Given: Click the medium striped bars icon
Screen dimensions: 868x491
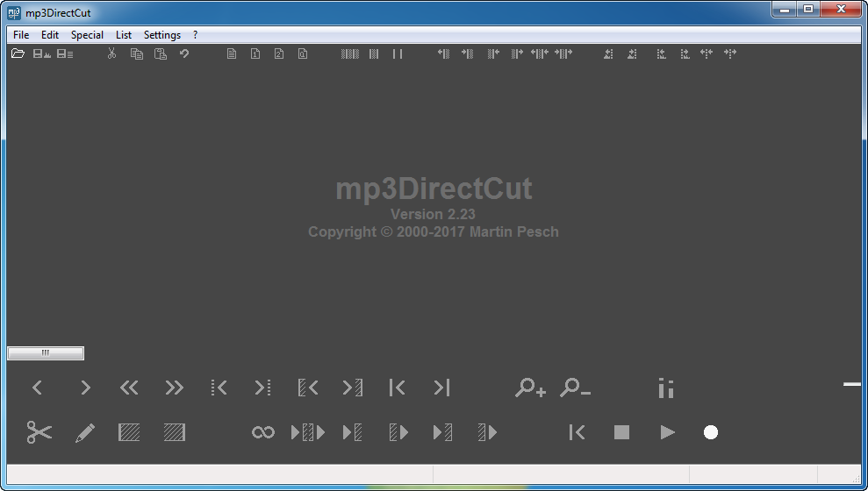Looking at the screenshot, I should (x=374, y=53).
